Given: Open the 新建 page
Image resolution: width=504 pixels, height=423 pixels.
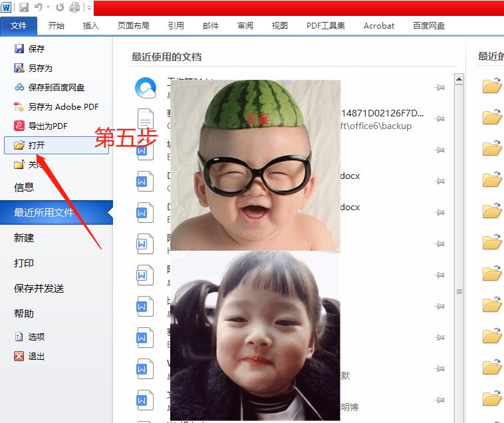Looking at the screenshot, I should click(x=24, y=238).
